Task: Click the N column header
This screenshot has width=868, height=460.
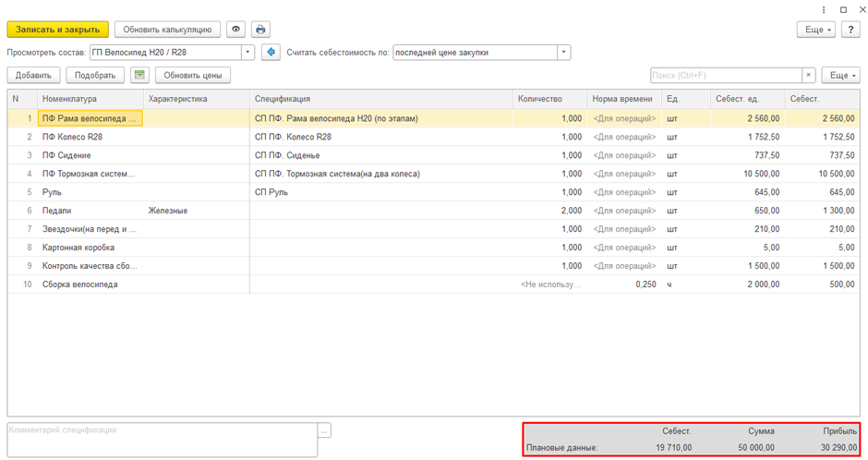Action: [x=22, y=99]
